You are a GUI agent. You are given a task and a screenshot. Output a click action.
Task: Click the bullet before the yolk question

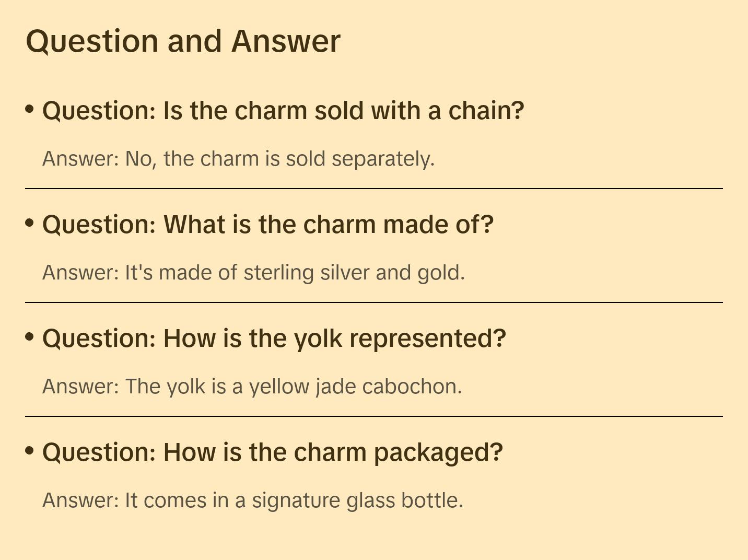[30, 337]
